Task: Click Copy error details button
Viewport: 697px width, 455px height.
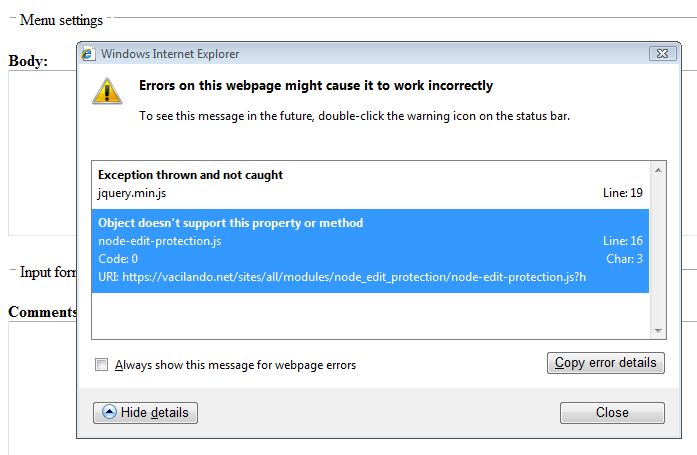Action: pyautogui.click(x=606, y=363)
